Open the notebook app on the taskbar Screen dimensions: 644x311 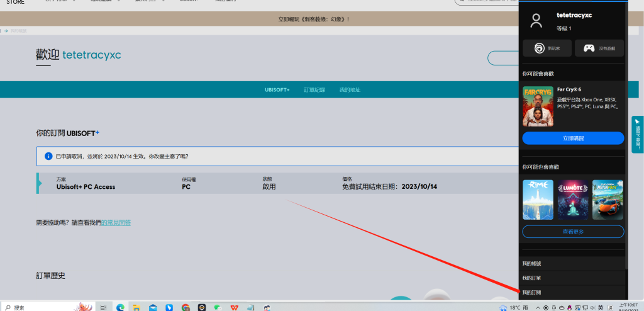point(250,308)
